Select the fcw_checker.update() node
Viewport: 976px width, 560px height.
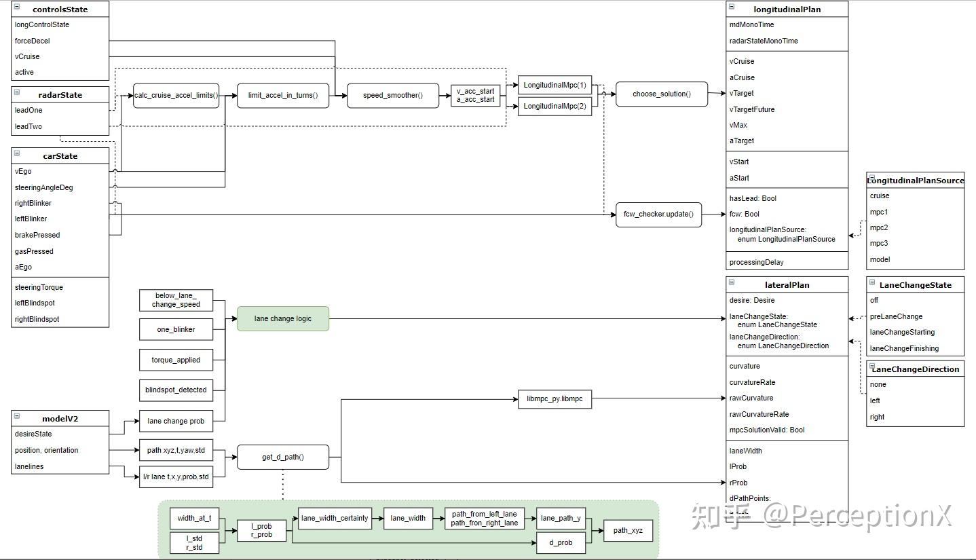pyautogui.click(x=658, y=214)
